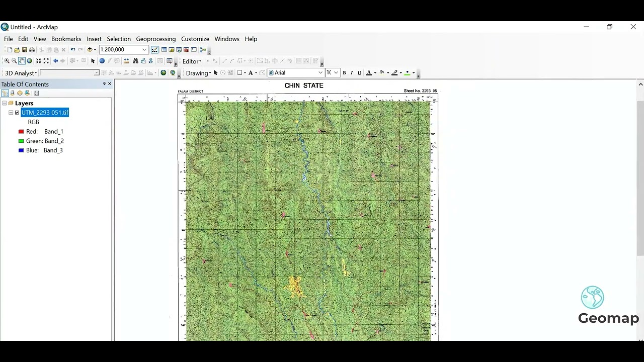Open a map document via folder icon

[17, 50]
